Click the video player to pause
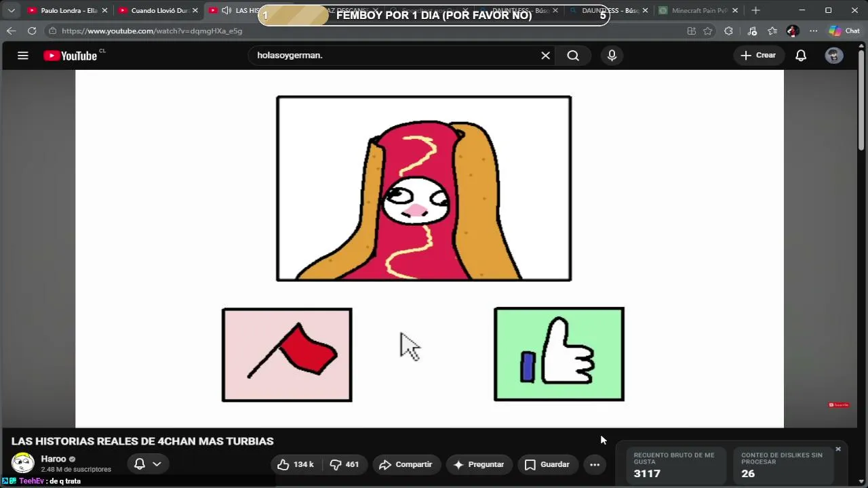 click(429, 249)
